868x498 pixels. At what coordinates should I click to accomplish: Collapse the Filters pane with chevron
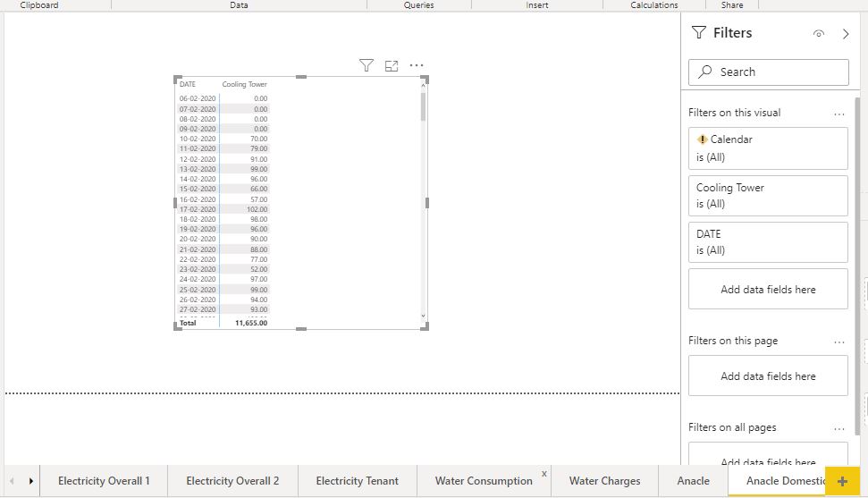[x=846, y=33]
